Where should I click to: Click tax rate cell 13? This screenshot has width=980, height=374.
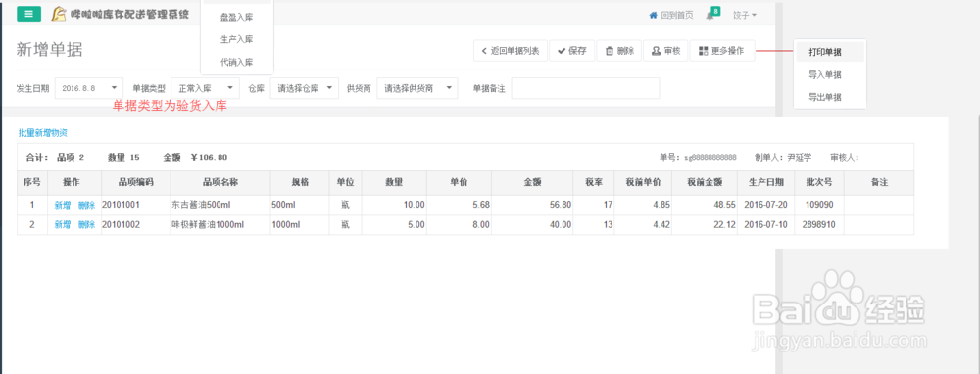(x=594, y=225)
